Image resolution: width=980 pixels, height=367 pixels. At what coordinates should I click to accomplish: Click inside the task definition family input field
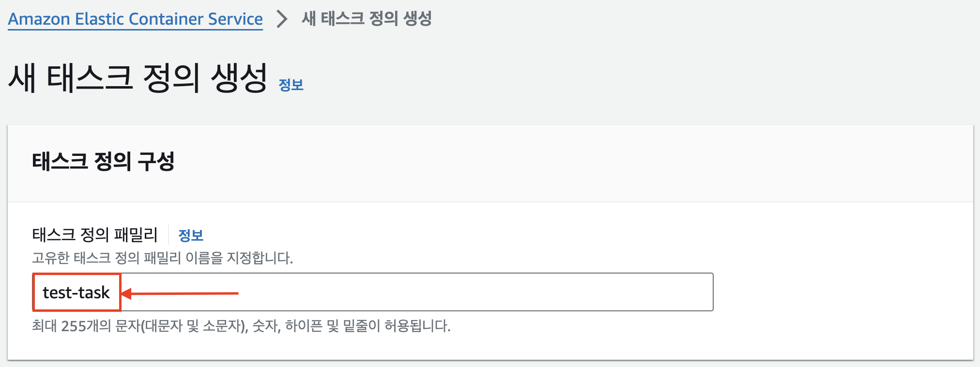[339, 292]
